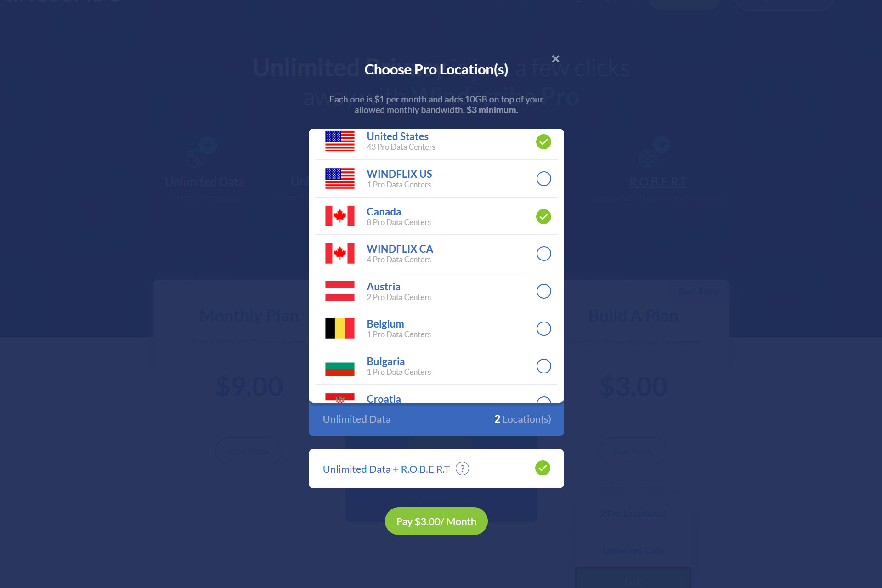Enable Unlimited Data + R.O.B.E.R.T toggle
The width and height of the screenshot is (882, 588).
pyautogui.click(x=543, y=469)
